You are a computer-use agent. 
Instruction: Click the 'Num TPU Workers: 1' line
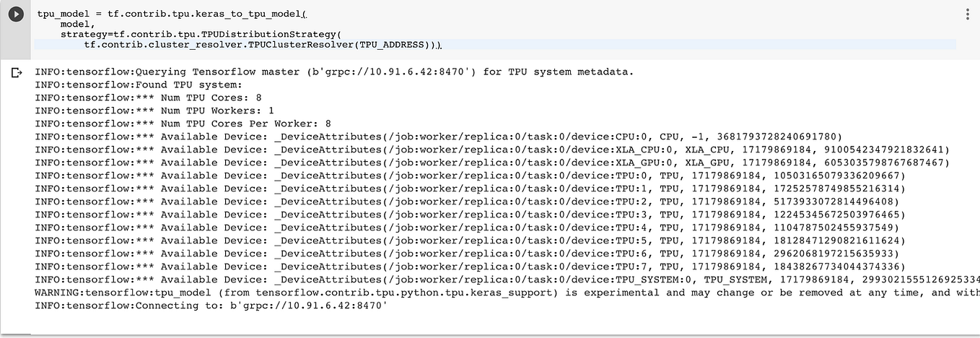pos(154,110)
